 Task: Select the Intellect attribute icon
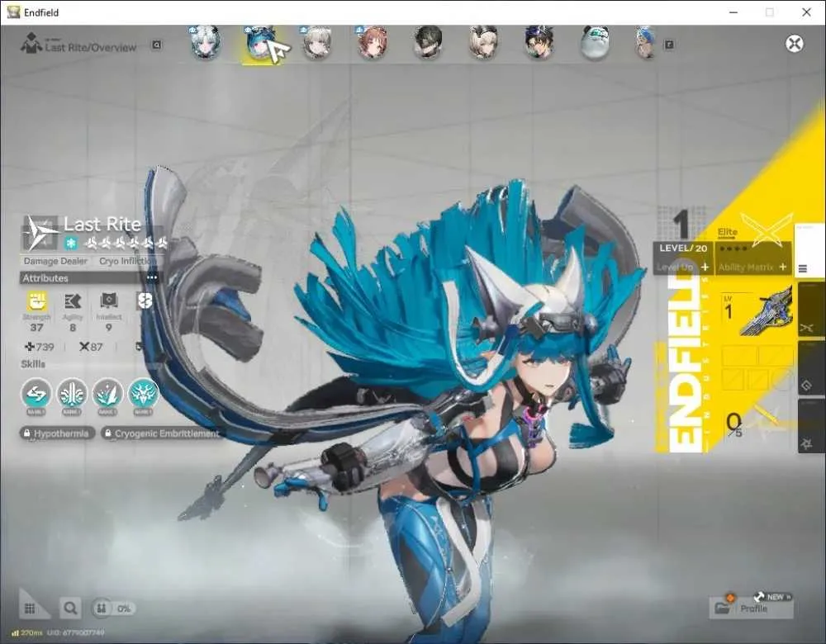click(x=108, y=301)
